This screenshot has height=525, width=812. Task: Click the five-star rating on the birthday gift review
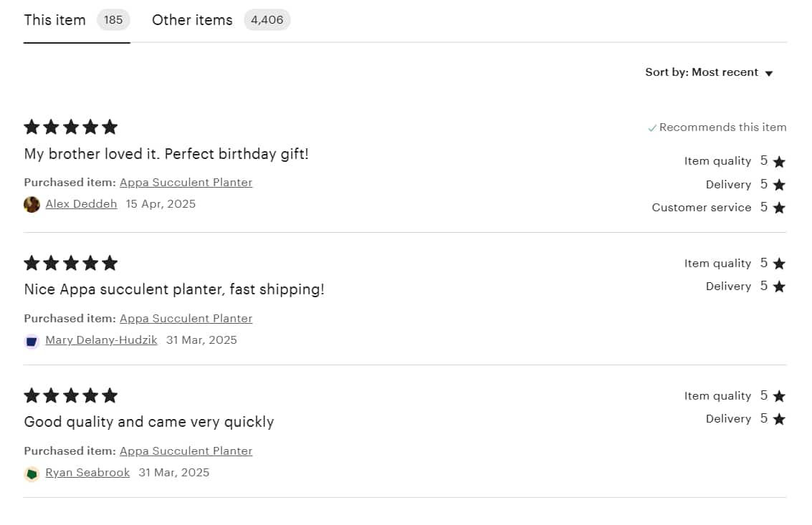click(71, 127)
